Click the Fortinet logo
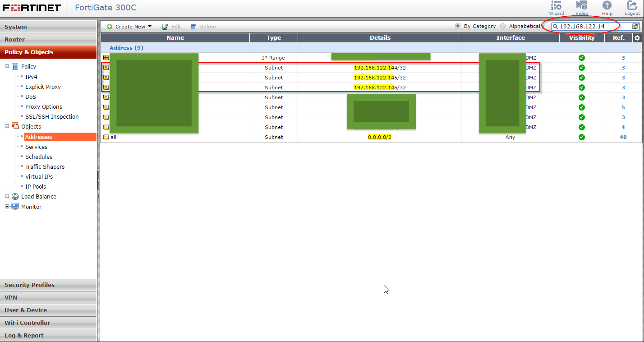Image resolution: width=644 pixels, height=342 pixels. (x=32, y=8)
